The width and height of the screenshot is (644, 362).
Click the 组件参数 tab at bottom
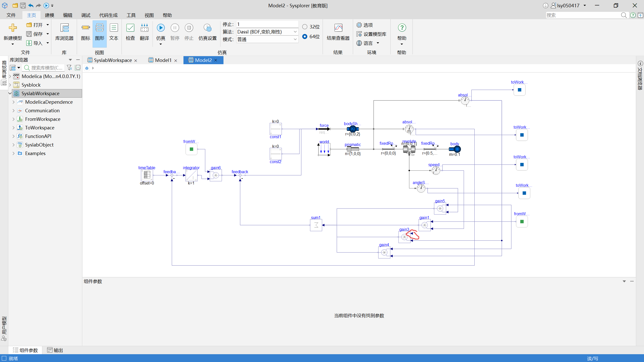(25, 350)
